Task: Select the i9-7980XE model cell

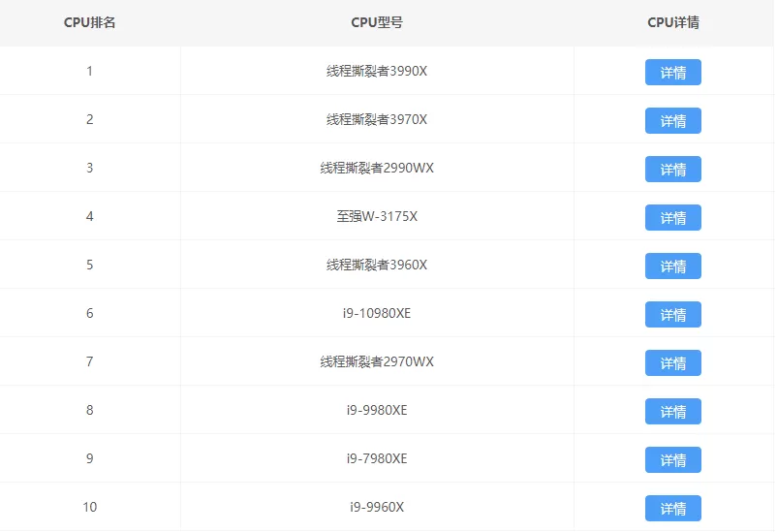Action: pyautogui.click(x=377, y=458)
